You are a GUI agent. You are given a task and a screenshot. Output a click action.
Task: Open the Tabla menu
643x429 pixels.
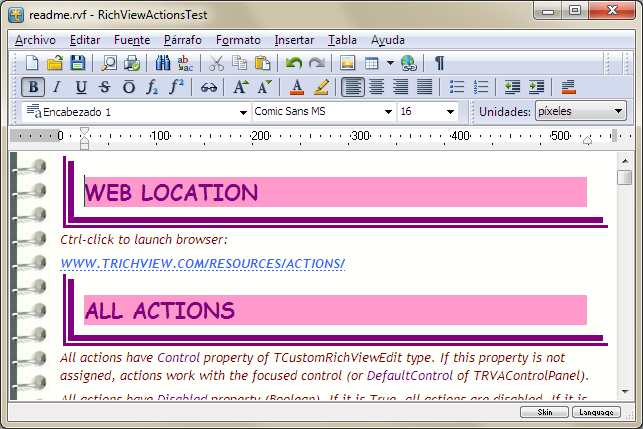click(342, 40)
